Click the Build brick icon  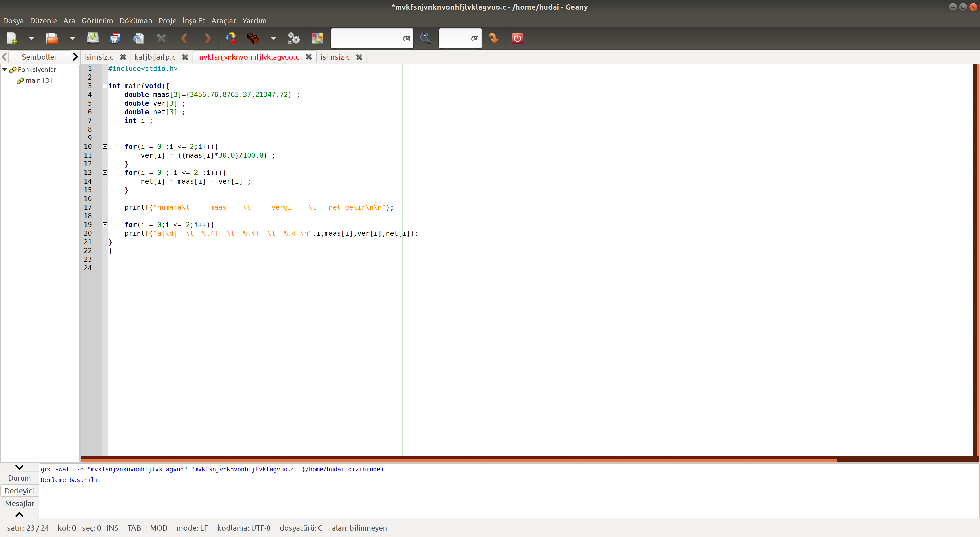(x=253, y=38)
